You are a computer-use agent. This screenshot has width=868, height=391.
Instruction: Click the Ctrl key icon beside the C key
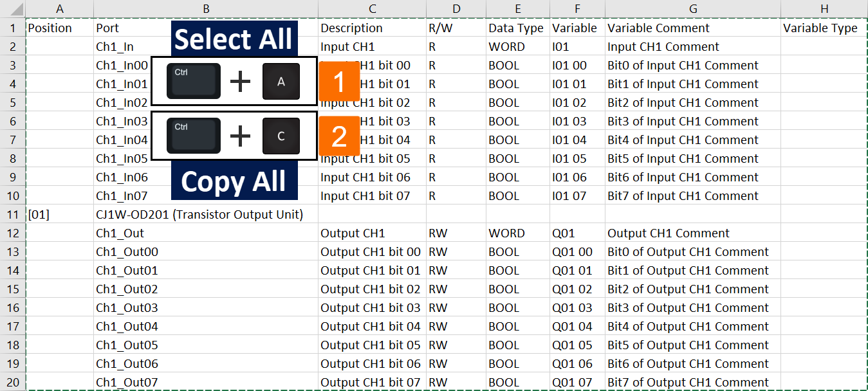tap(193, 135)
